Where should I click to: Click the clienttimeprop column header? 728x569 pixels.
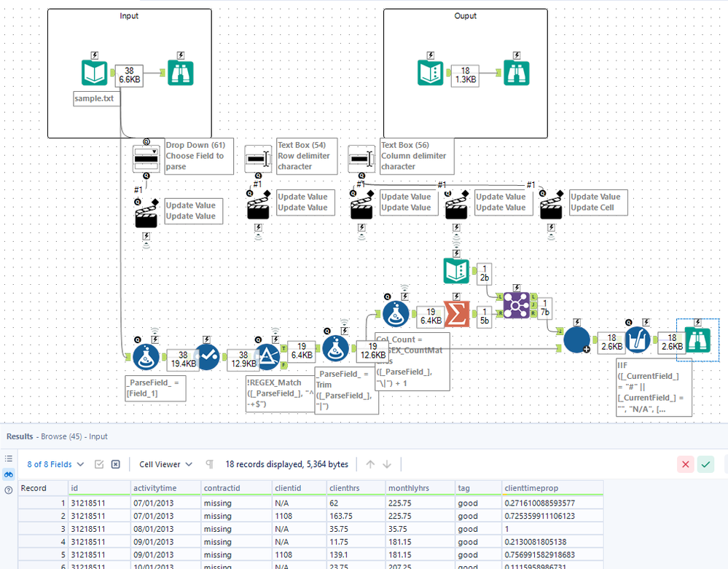point(553,488)
